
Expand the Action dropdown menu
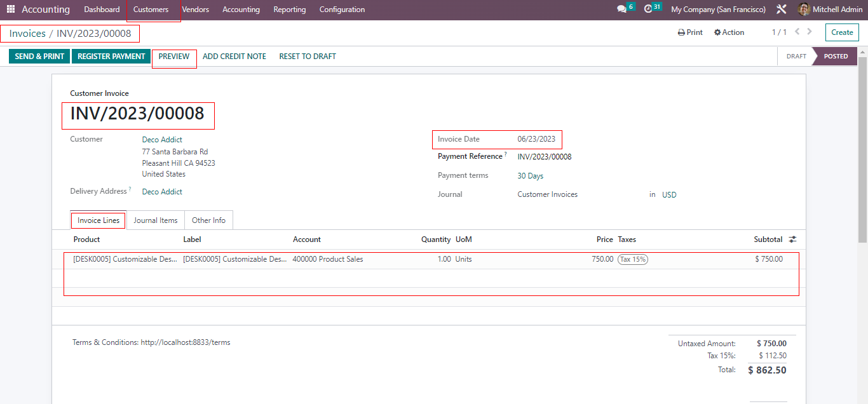729,32
